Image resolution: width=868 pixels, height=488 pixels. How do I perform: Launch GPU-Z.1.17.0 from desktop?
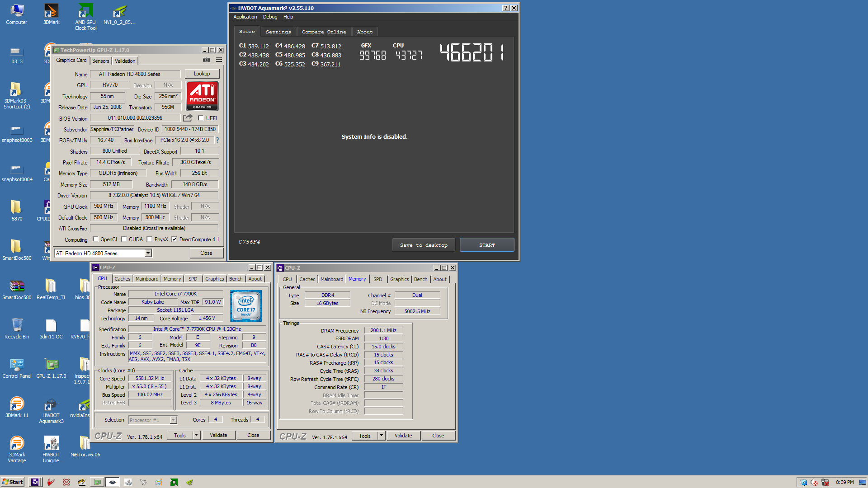pyautogui.click(x=51, y=368)
